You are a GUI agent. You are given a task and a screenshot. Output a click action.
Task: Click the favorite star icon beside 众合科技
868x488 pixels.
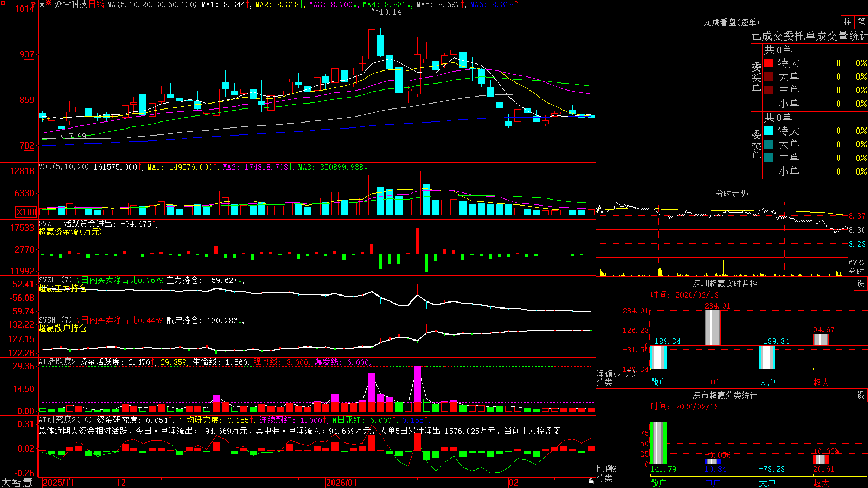pos(42,4)
